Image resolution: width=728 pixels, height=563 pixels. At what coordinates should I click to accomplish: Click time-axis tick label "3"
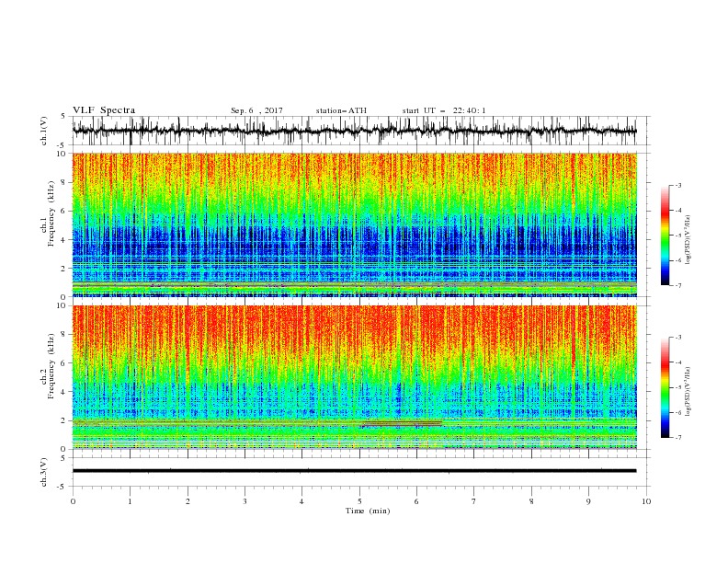coord(245,501)
